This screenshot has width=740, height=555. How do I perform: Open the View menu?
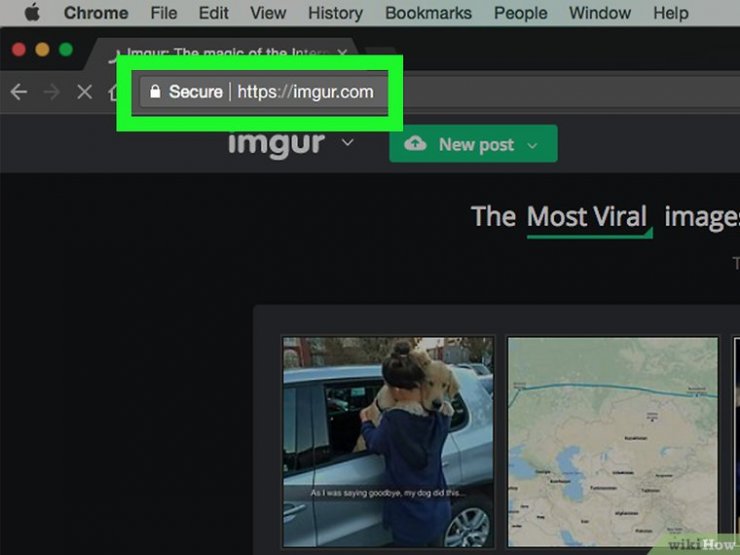tap(268, 13)
